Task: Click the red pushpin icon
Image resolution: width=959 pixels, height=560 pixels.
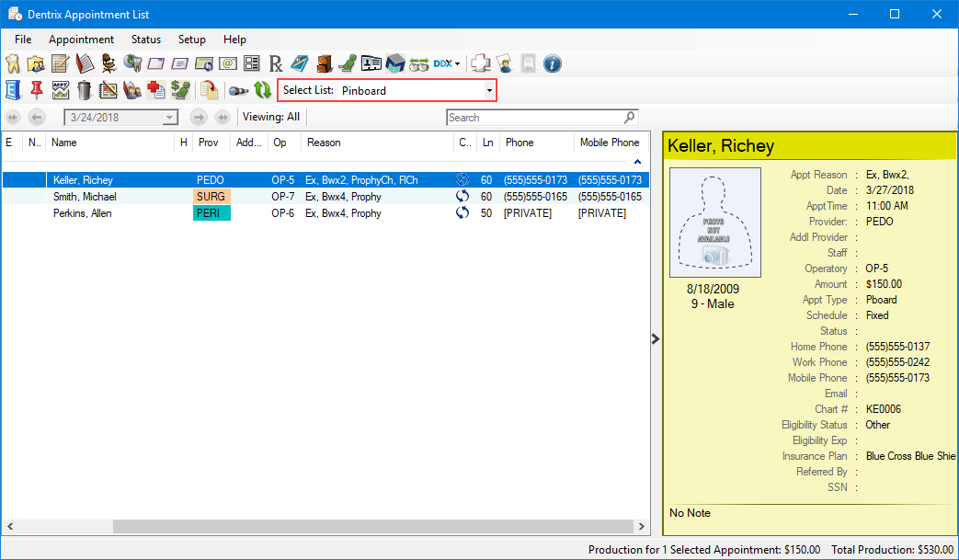Action: coord(37,90)
